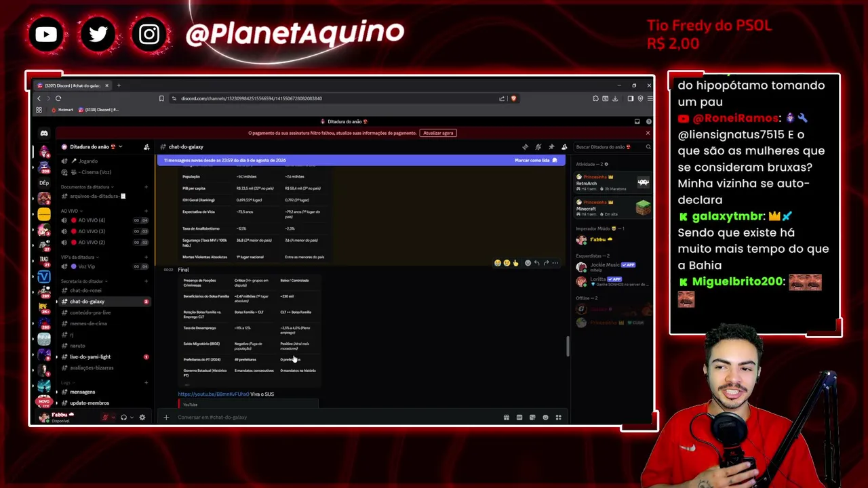Open notification settings in channel header
Screen dimensions: 868x488
coord(538,147)
